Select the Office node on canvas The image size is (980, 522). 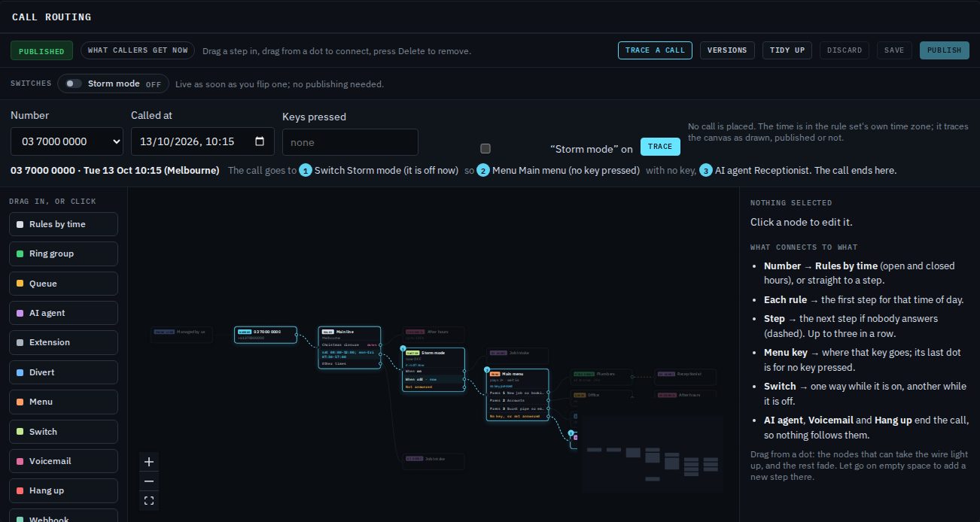point(601,398)
